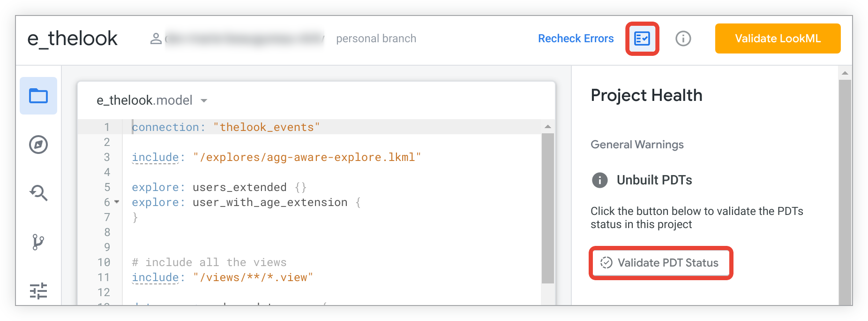
Task: Open the Find and Replace icon
Action: pos(38,193)
